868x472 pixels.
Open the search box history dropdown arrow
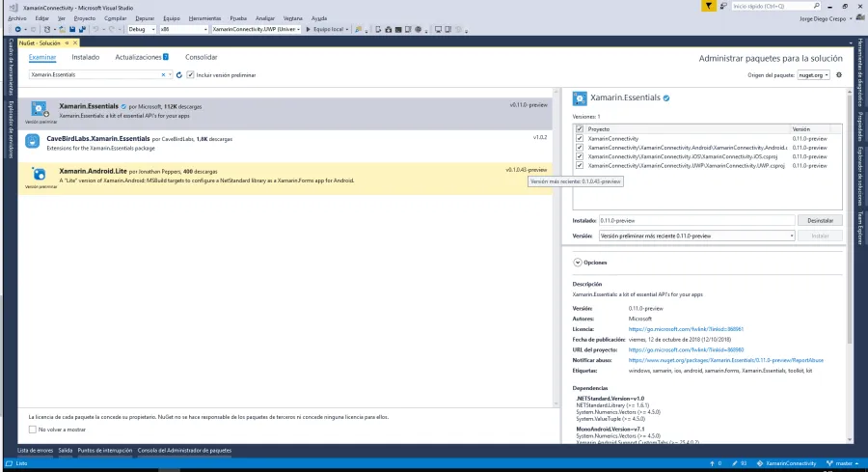(x=170, y=74)
